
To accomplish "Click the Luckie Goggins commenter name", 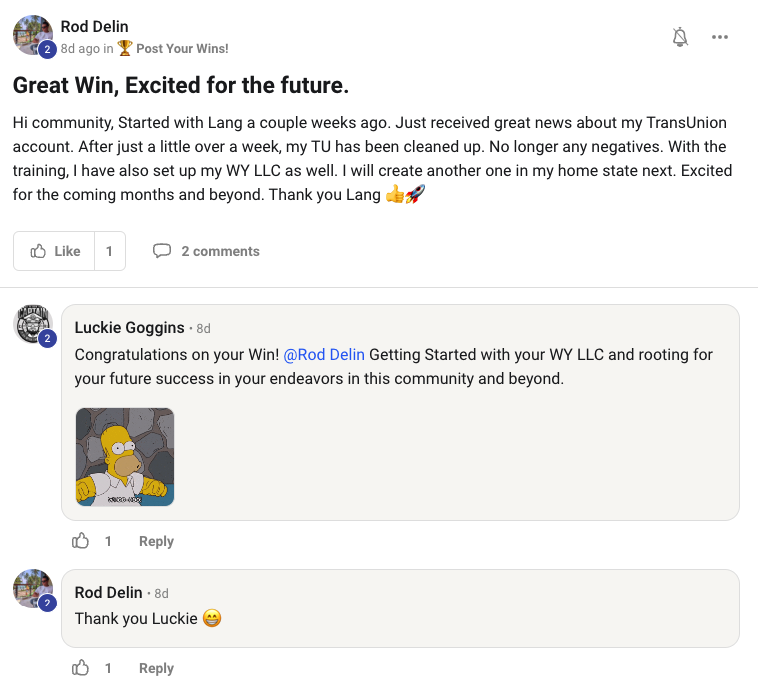I will pyautogui.click(x=129, y=327).
